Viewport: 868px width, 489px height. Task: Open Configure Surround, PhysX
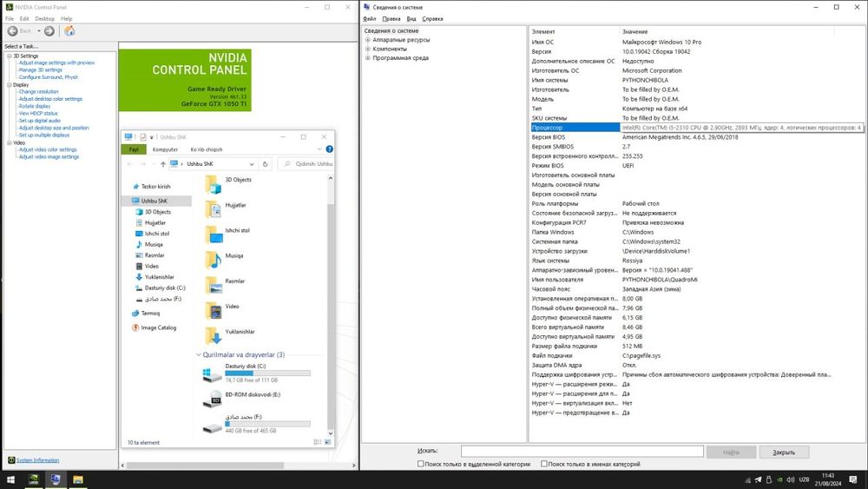coord(48,77)
